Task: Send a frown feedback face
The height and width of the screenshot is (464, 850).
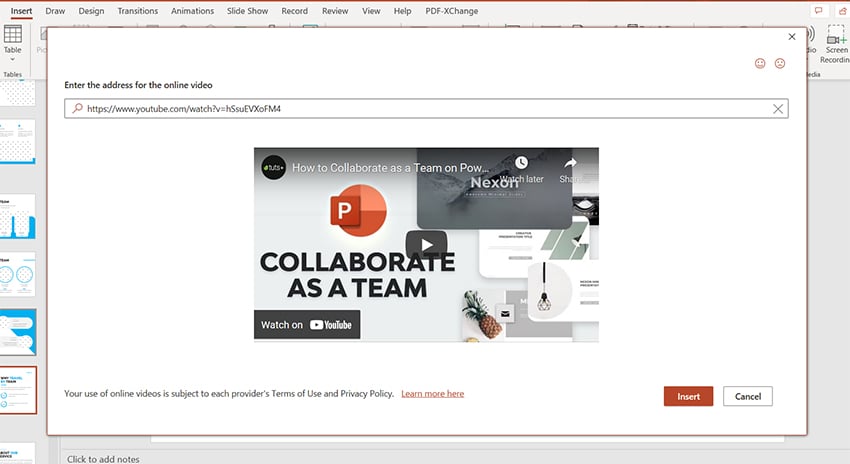Action: (x=780, y=64)
